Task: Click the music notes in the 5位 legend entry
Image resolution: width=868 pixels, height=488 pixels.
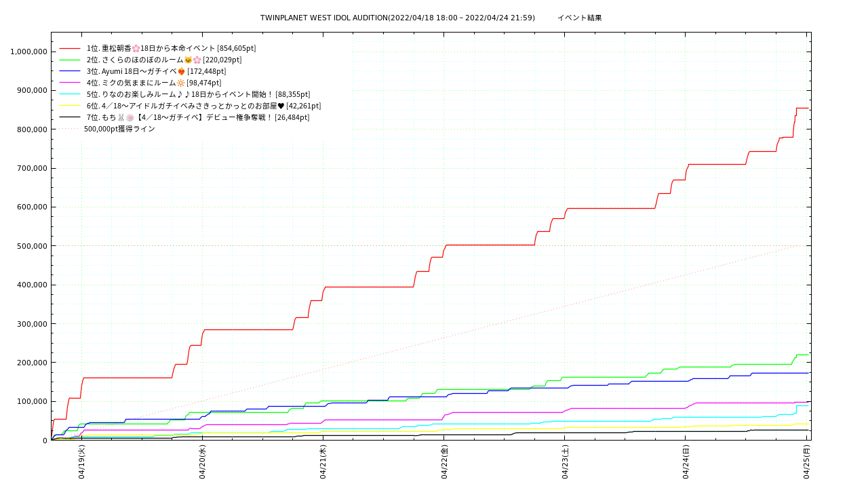Action: click(183, 95)
